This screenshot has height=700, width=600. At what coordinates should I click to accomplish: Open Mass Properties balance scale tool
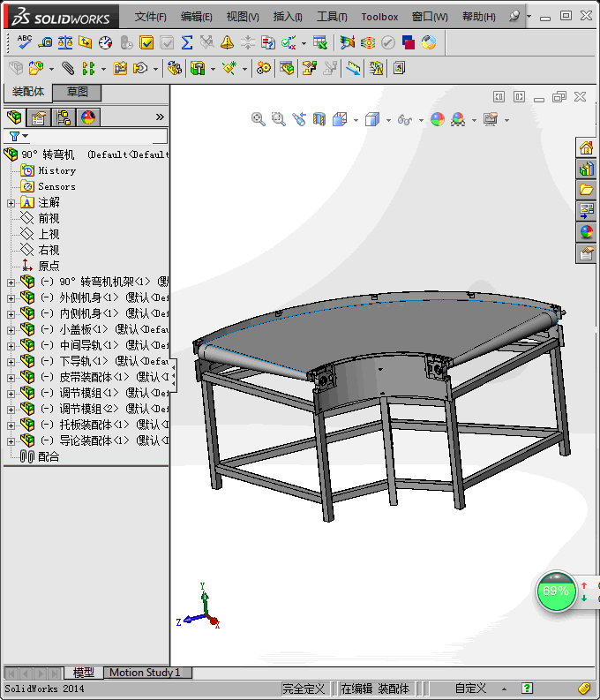coord(65,42)
